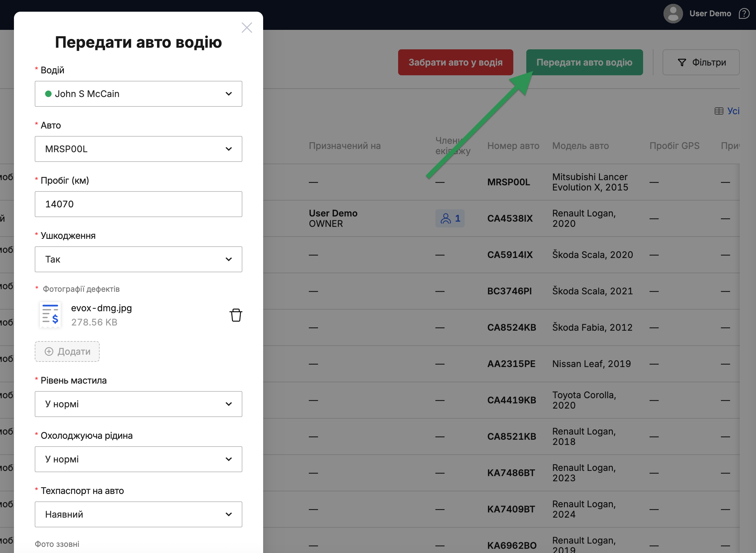Image resolution: width=756 pixels, height=553 pixels.
Task: Select car number MRSP00L in the table
Action: click(x=508, y=182)
